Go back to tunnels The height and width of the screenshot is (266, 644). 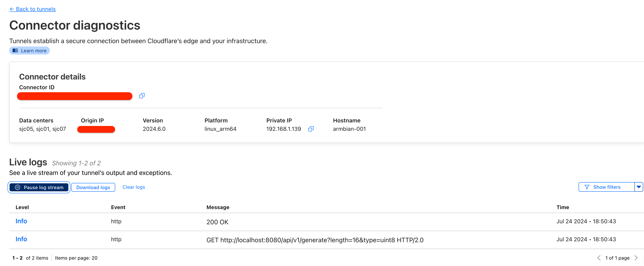[x=32, y=9]
